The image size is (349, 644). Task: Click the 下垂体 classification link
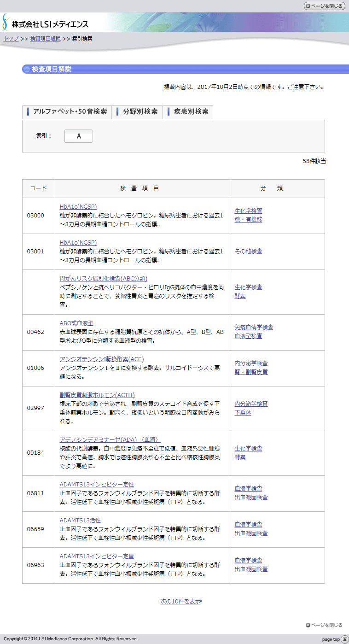[243, 412]
